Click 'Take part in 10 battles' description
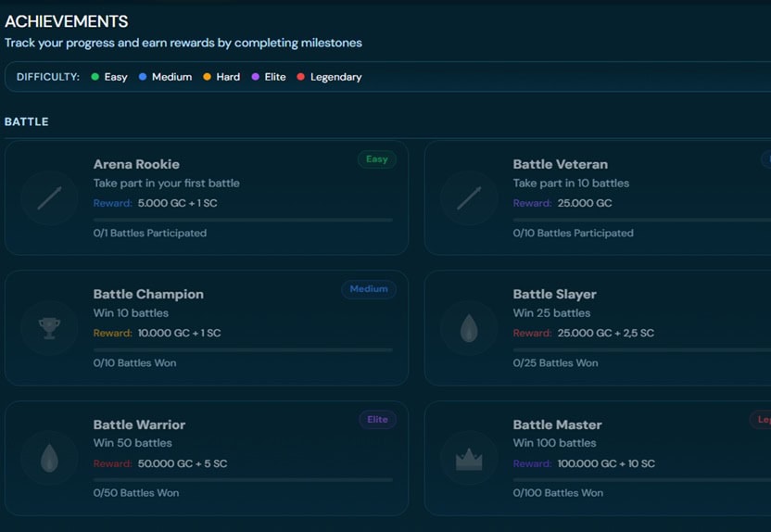This screenshot has width=771, height=532. (571, 184)
